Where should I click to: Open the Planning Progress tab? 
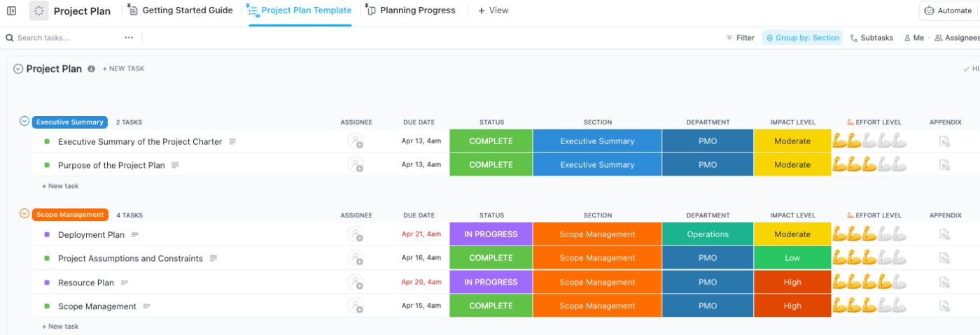[x=411, y=10]
